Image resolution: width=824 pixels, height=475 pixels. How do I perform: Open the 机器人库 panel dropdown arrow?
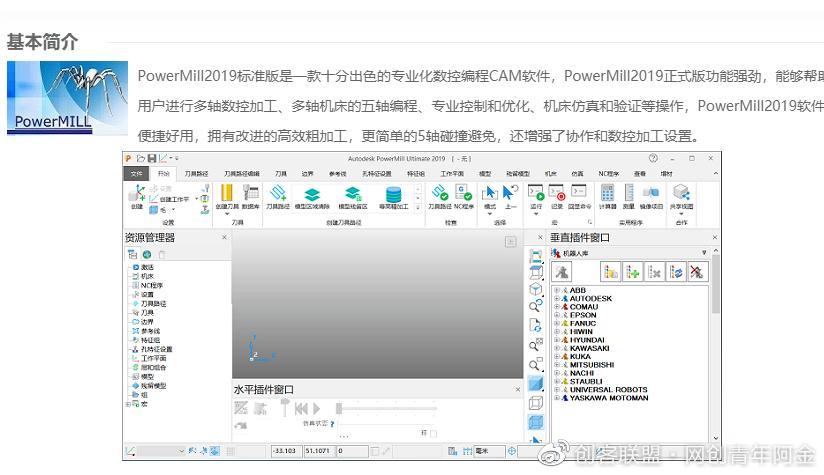704,253
